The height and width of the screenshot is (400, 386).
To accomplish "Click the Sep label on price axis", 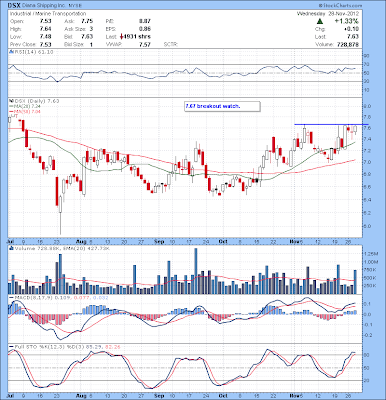I will pyautogui.click(x=159, y=242).
